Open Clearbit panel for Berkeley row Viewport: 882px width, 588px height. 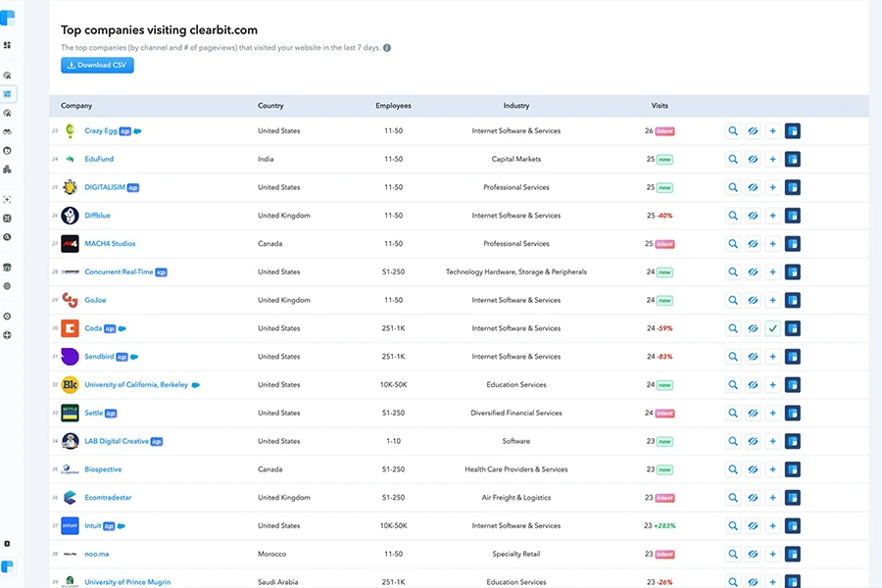tap(793, 385)
